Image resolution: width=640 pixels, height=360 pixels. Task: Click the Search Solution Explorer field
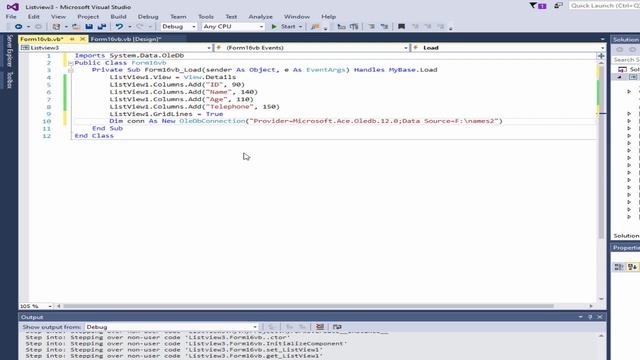click(x=626, y=60)
